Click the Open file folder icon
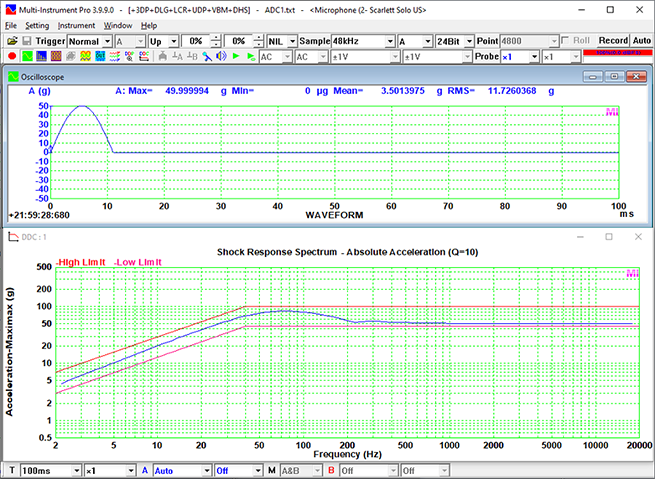This screenshot has height=479, width=655. coord(11,41)
